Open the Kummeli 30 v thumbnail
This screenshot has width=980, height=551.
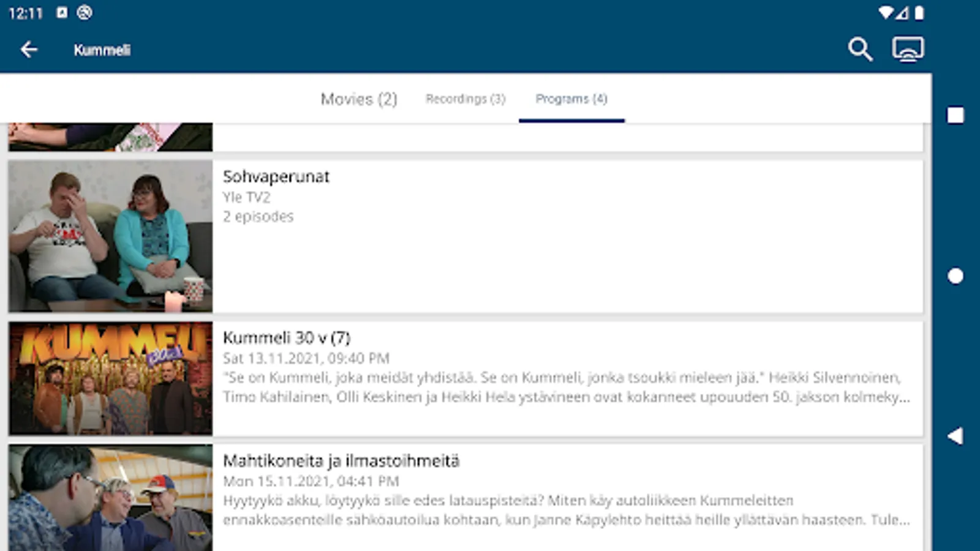110,378
